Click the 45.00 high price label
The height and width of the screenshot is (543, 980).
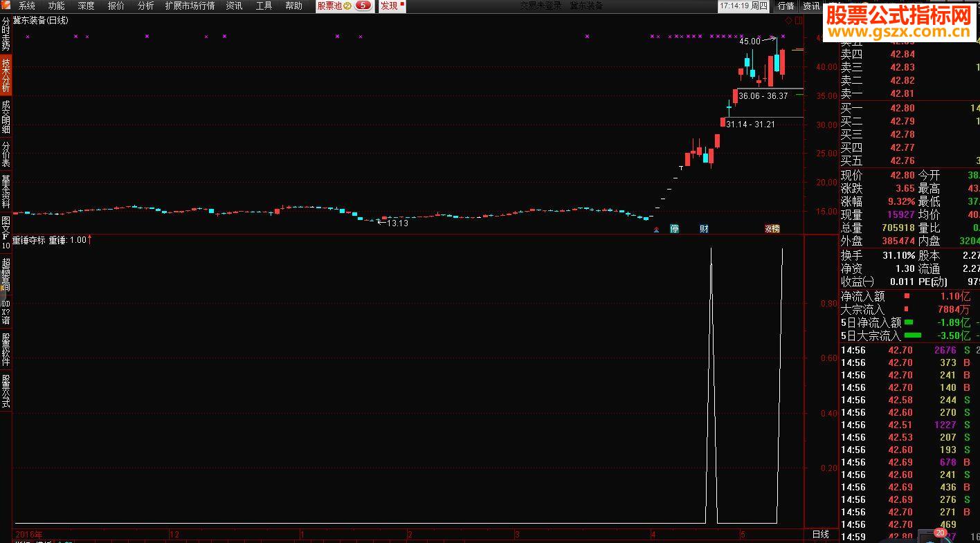[750, 42]
